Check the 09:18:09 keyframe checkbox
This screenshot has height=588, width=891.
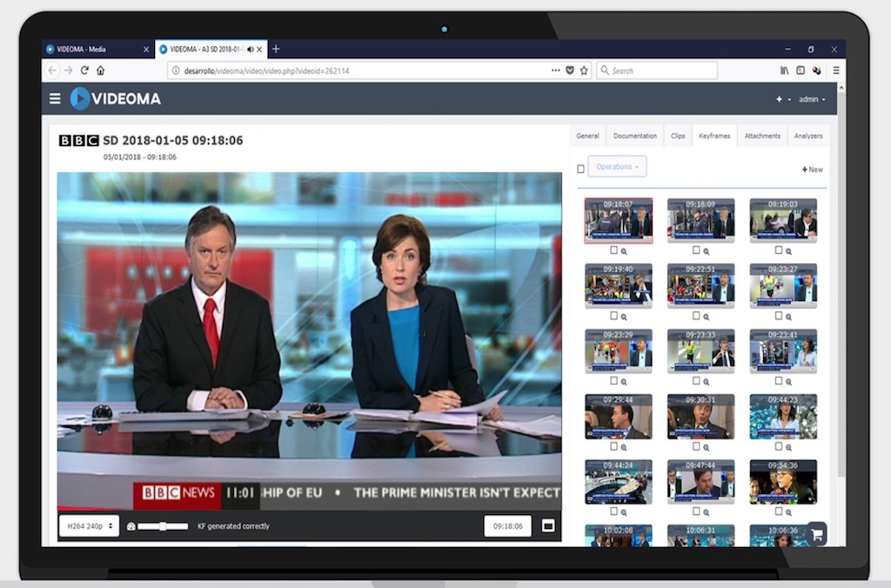[696, 250]
